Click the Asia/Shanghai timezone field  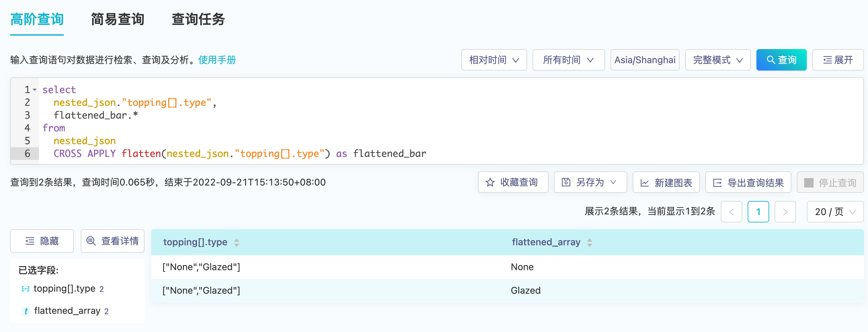(x=644, y=60)
